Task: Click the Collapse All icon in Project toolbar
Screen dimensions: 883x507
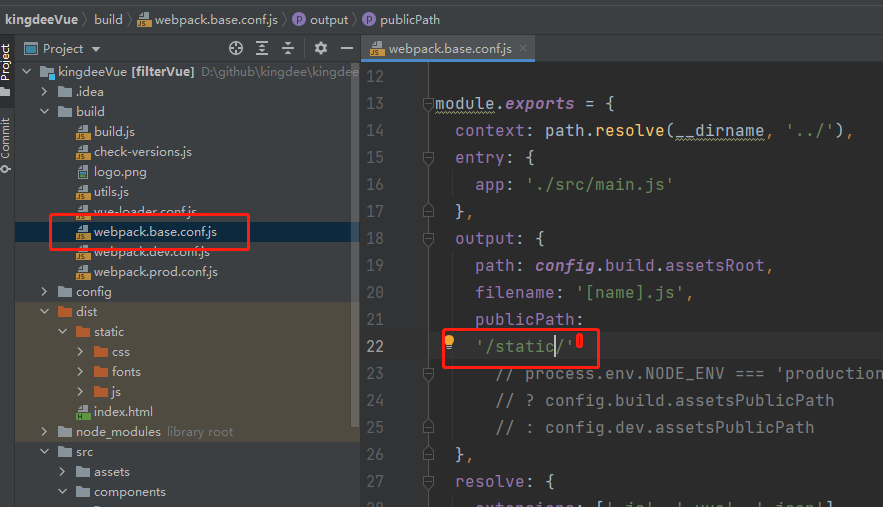Action: [x=288, y=48]
